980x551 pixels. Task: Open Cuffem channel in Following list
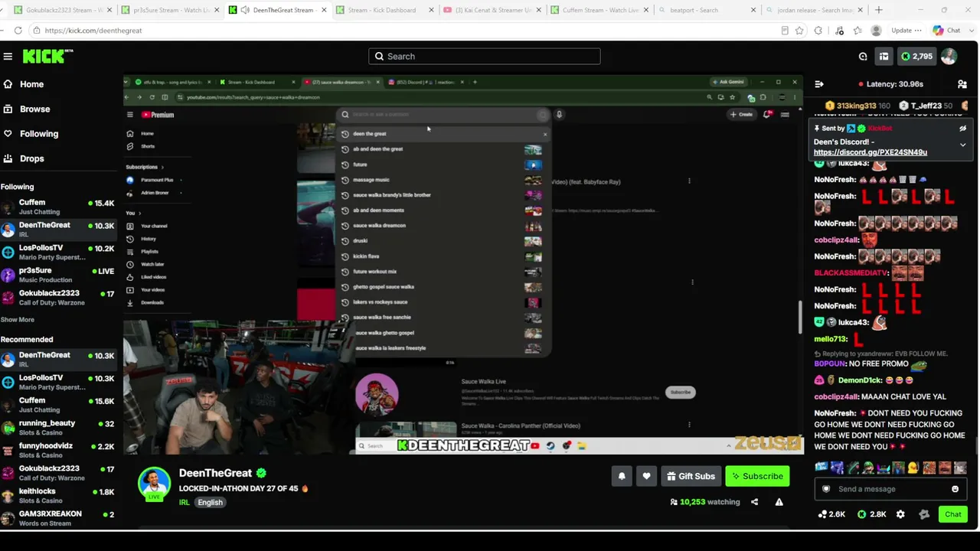[57, 207]
